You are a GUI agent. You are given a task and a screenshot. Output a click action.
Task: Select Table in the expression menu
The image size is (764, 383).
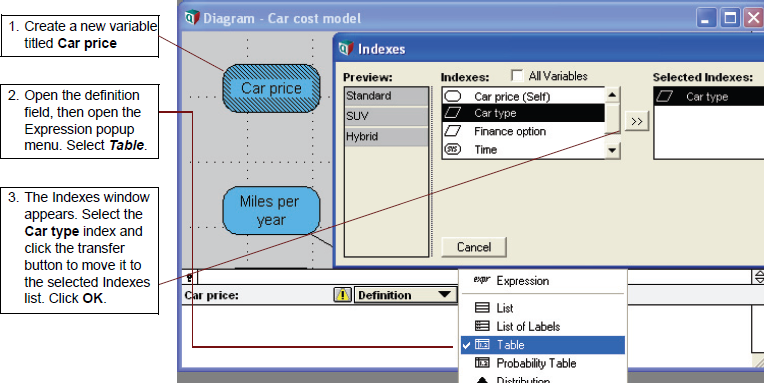pos(543,345)
